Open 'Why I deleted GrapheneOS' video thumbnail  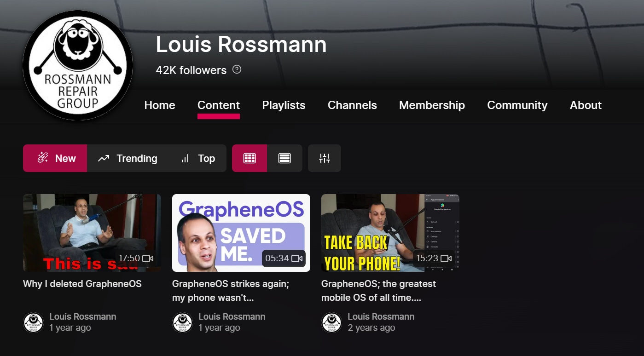(x=92, y=233)
